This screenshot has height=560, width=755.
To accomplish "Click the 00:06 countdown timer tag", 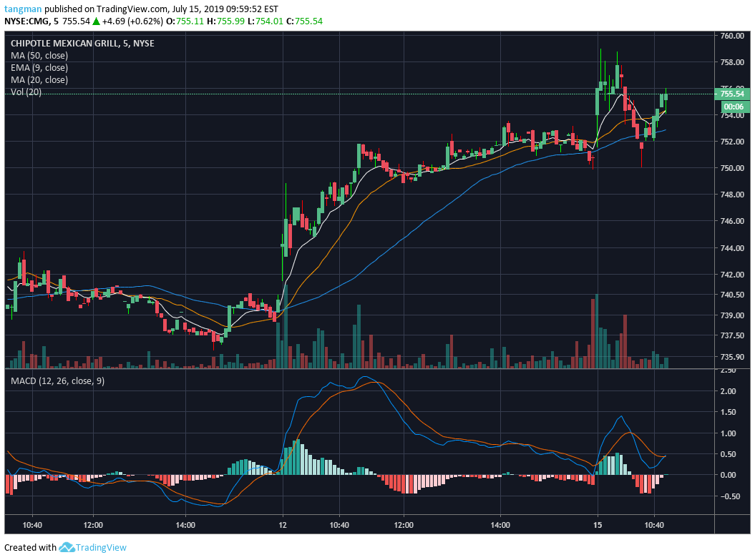I will click(734, 107).
